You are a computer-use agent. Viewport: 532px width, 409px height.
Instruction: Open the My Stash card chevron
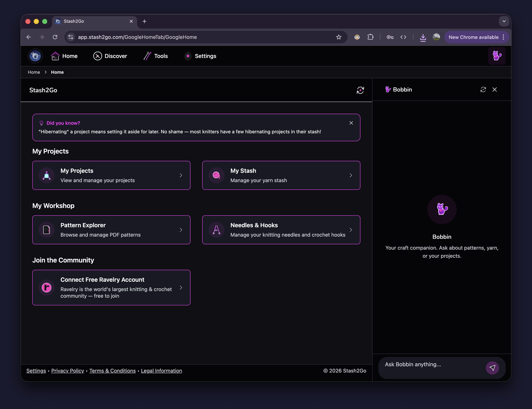pyautogui.click(x=351, y=175)
